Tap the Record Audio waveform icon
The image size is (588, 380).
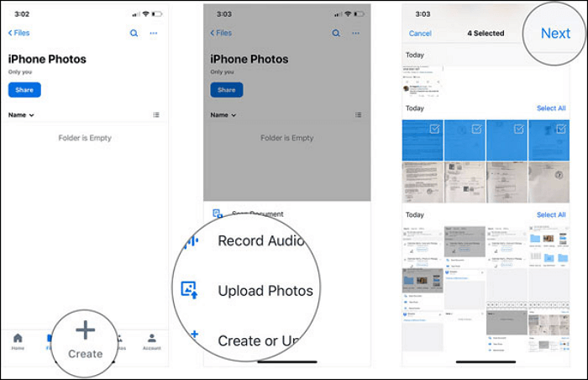[192, 241]
